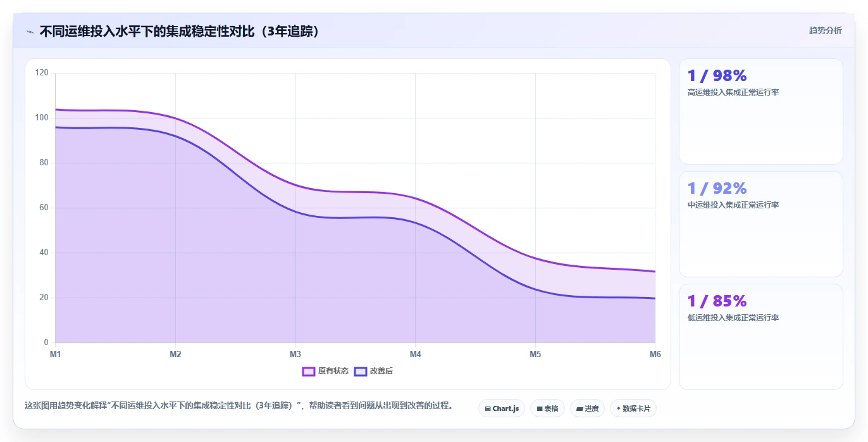Open the 1 / 98% high-investment stat card

[x=760, y=111]
